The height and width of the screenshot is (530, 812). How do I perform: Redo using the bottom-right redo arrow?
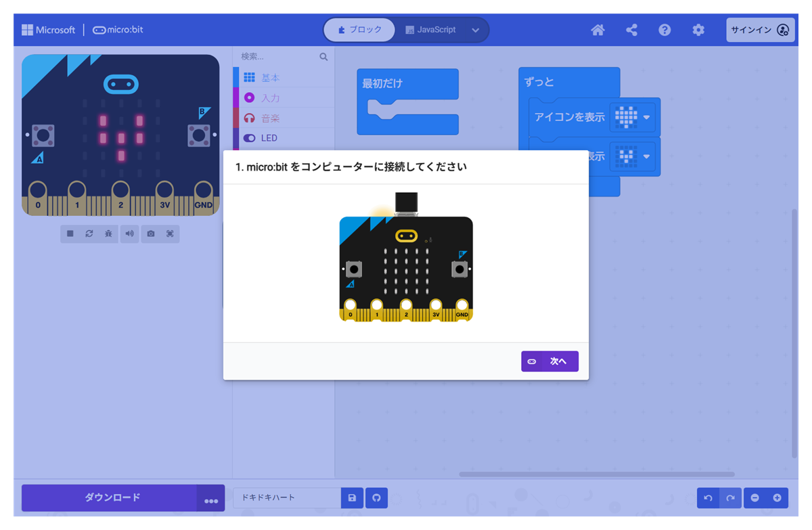click(x=730, y=498)
